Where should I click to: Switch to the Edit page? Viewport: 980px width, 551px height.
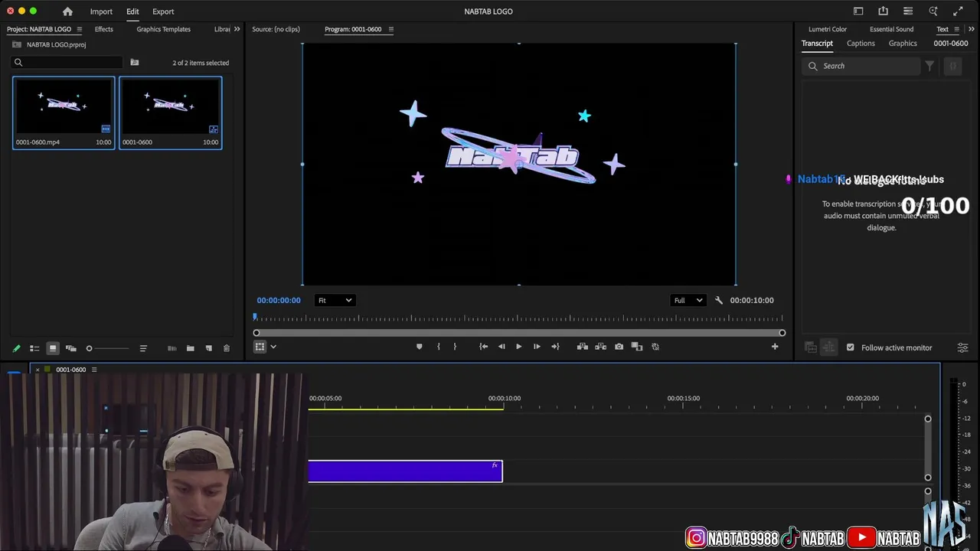click(x=132, y=11)
